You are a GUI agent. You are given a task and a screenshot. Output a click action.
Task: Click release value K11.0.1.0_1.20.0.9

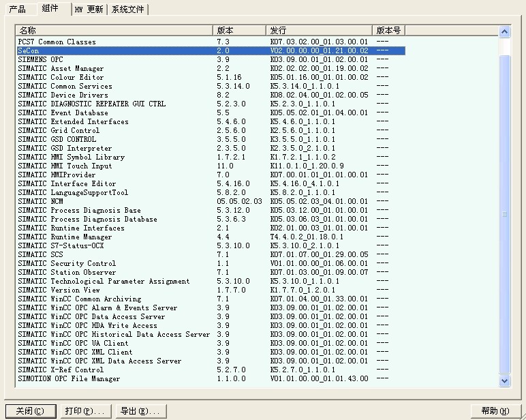pos(307,166)
